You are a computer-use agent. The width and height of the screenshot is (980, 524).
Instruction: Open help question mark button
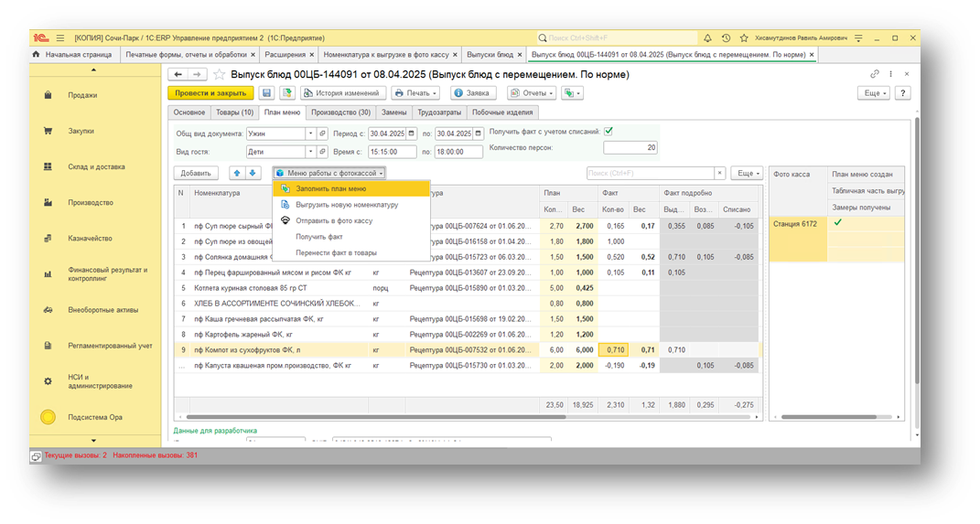(902, 93)
